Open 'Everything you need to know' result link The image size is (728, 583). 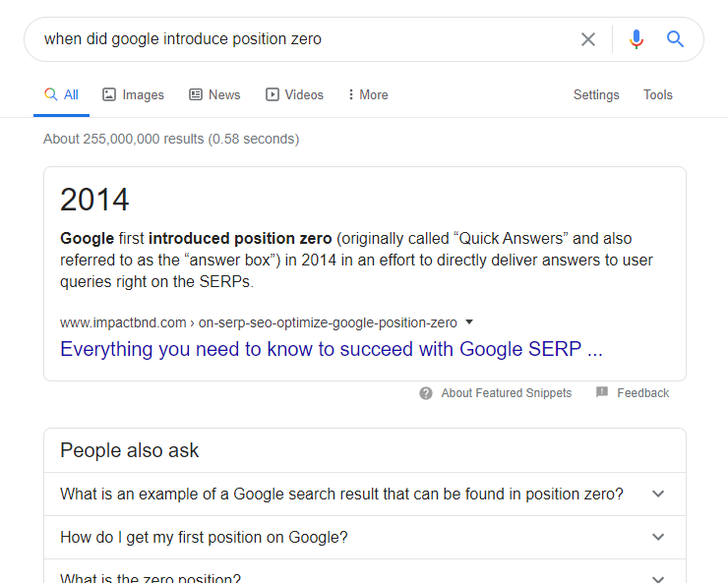pos(331,349)
